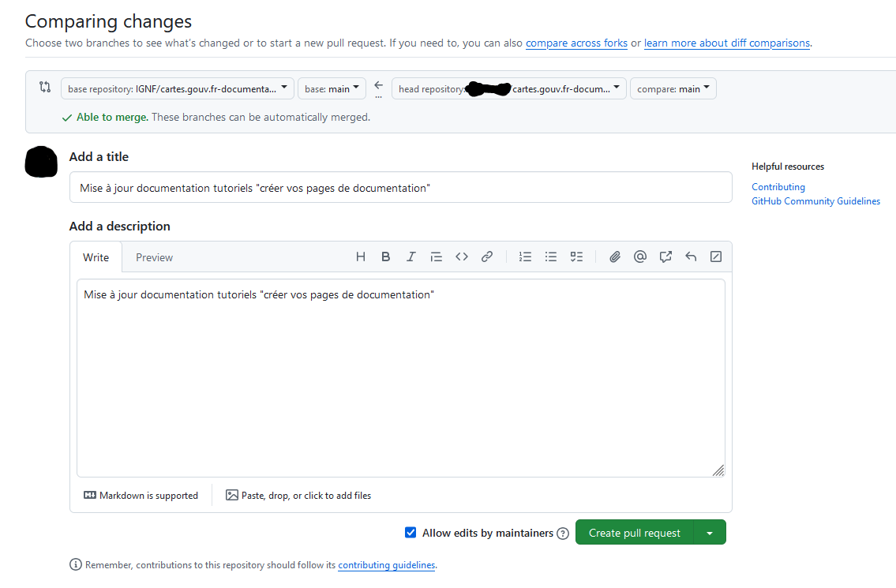
Task: Apply italic formatting to the description
Action: click(411, 256)
